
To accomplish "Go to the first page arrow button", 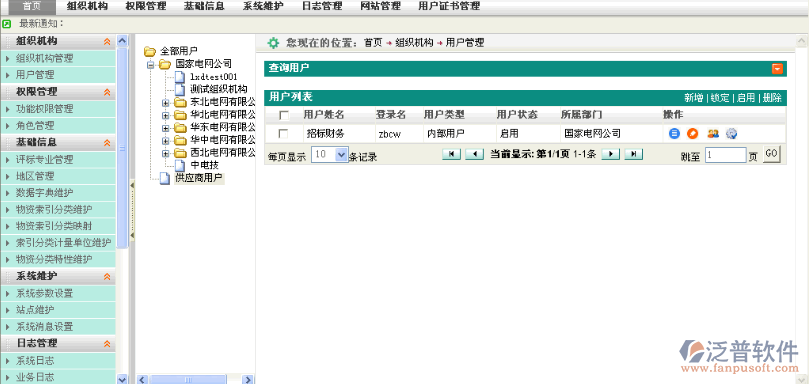I will point(451,154).
